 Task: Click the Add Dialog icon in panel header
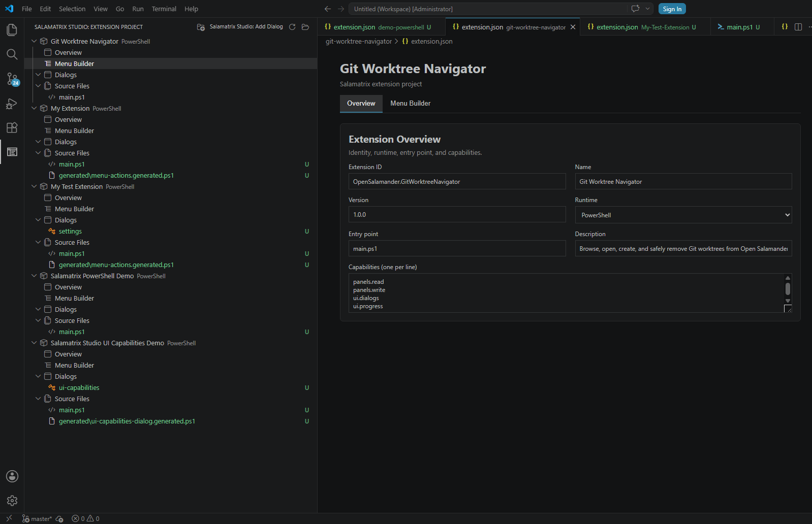(201, 27)
